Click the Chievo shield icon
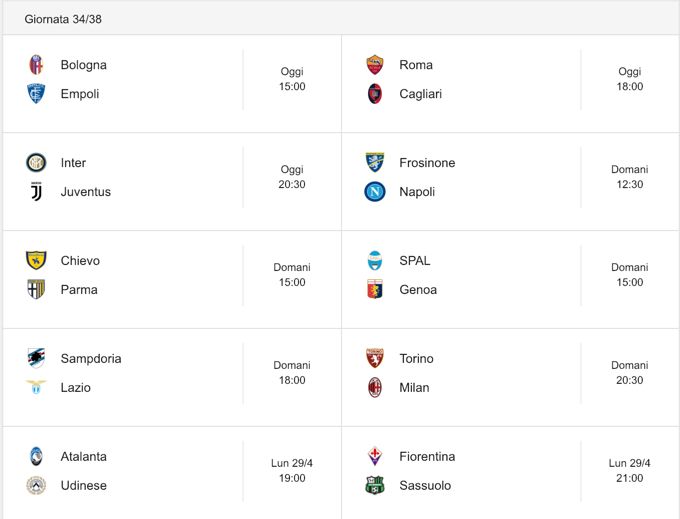Viewport: 680px width, 519px height. tap(36, 260)
